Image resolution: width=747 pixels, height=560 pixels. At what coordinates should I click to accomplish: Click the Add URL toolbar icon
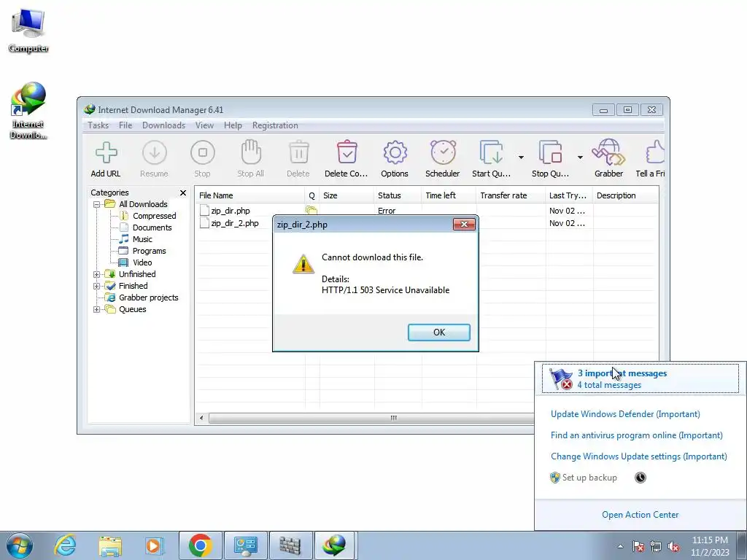tap(106, 153)
